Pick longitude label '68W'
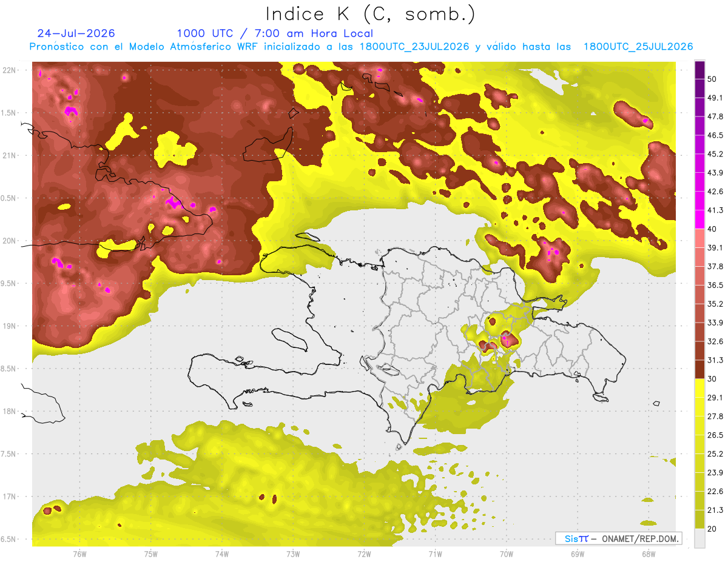The height and width of the screenshot is (562, 728). (649, 554)
